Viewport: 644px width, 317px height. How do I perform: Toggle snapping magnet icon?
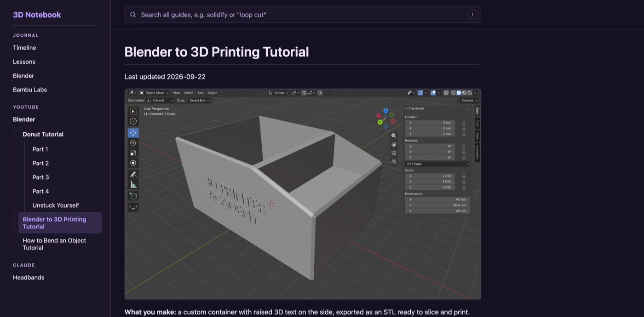(304, 93)
